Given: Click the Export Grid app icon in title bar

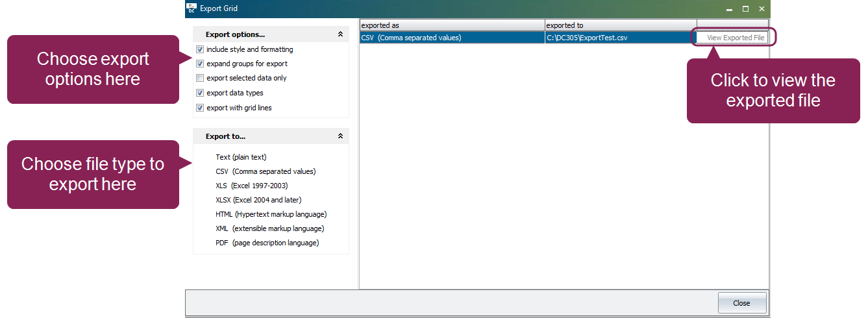Looking at the screenshot, I should 192,8.
